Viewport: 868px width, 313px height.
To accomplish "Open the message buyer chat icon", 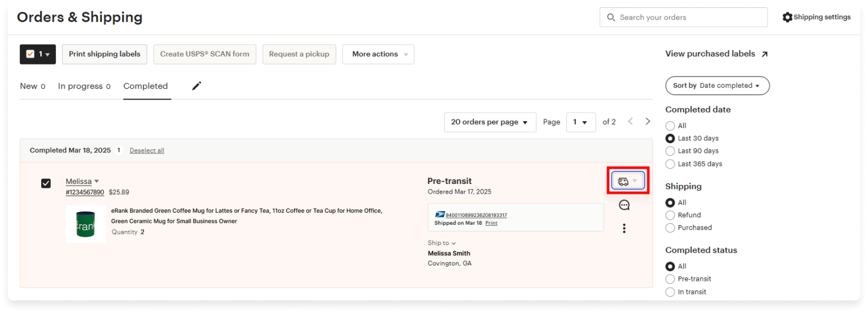I will pos(624,205).
